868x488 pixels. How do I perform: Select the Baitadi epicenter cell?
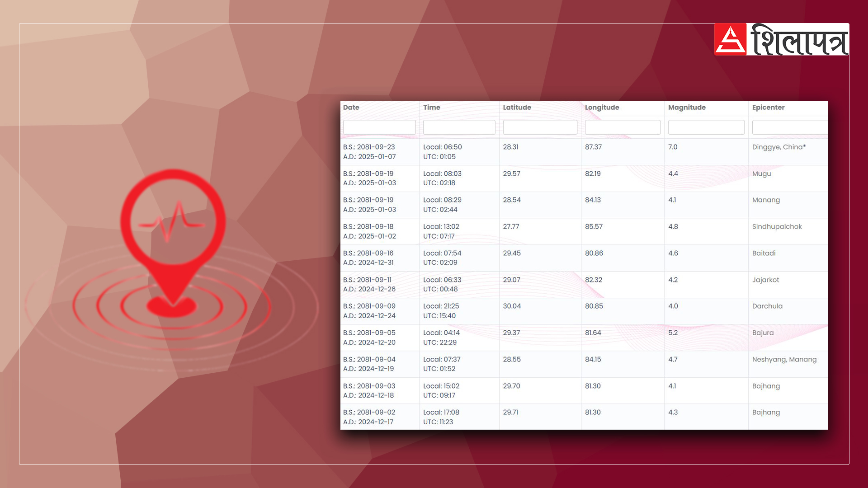764,253
